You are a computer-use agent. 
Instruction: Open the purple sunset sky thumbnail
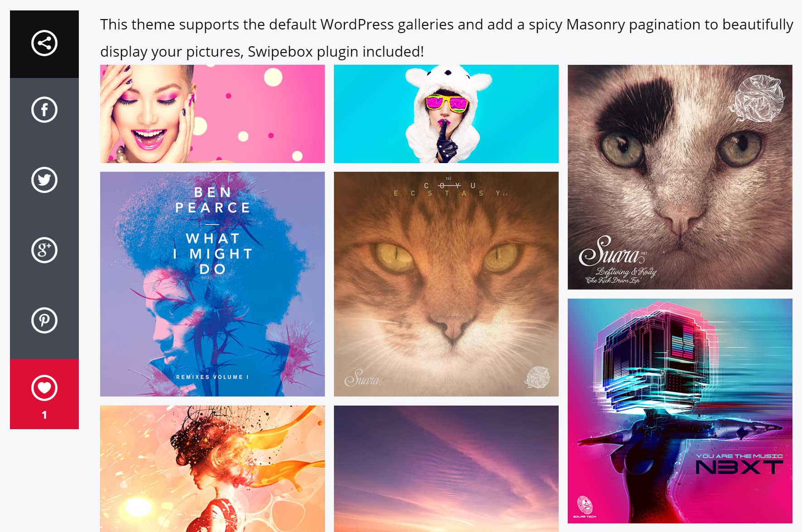click(x=446, y=469)
